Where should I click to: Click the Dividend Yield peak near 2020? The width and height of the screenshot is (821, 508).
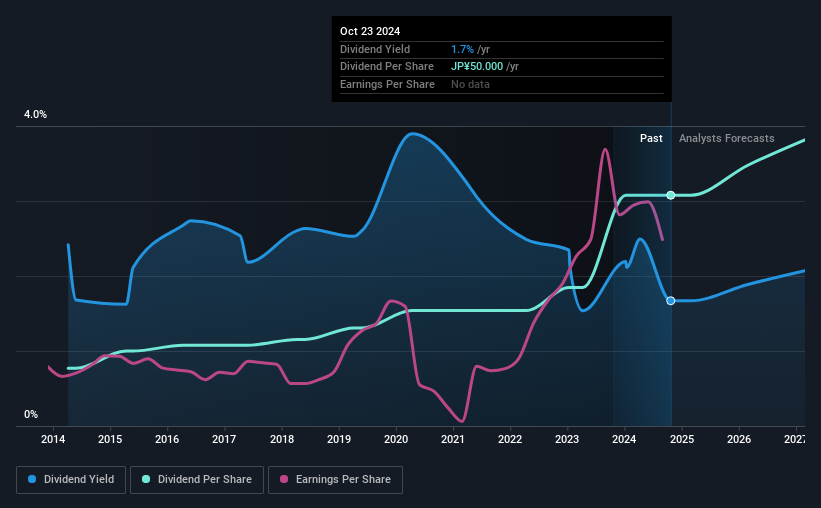412,134
